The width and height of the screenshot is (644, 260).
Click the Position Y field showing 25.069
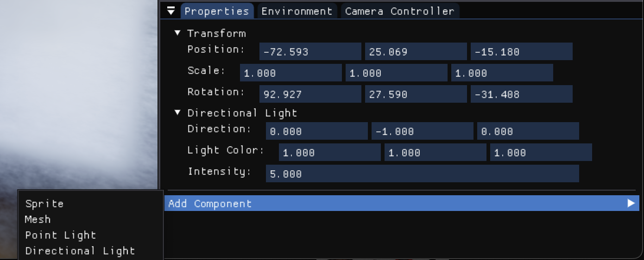[x=416, y=52]
